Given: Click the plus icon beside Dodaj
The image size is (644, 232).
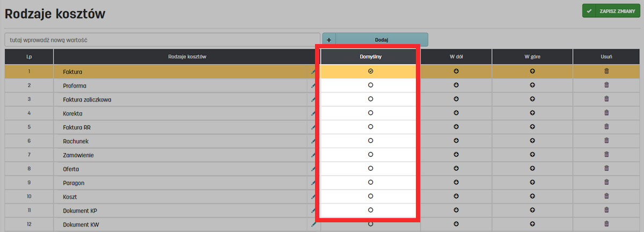Looking at the screenshot, I should click(x=329, y=40).
